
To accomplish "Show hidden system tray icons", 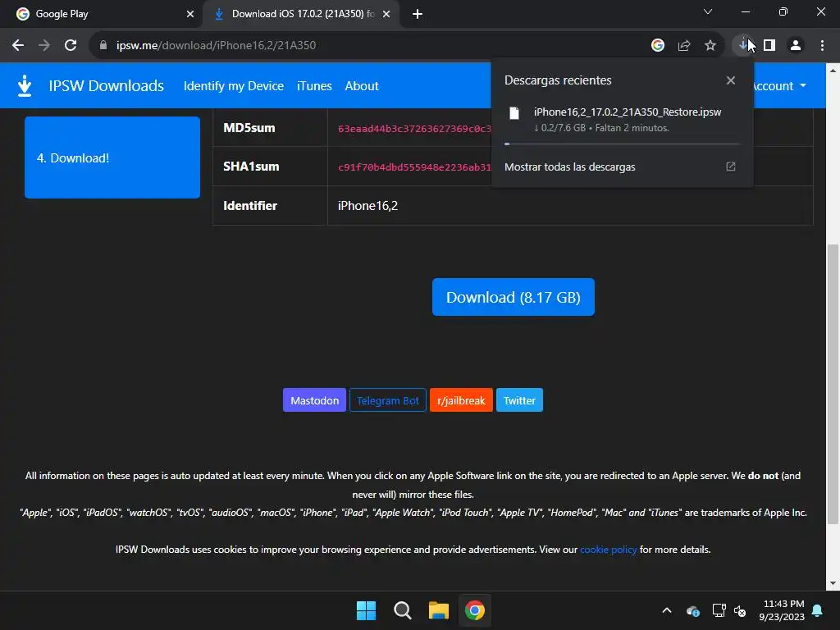I will click(x=667, y=610).
